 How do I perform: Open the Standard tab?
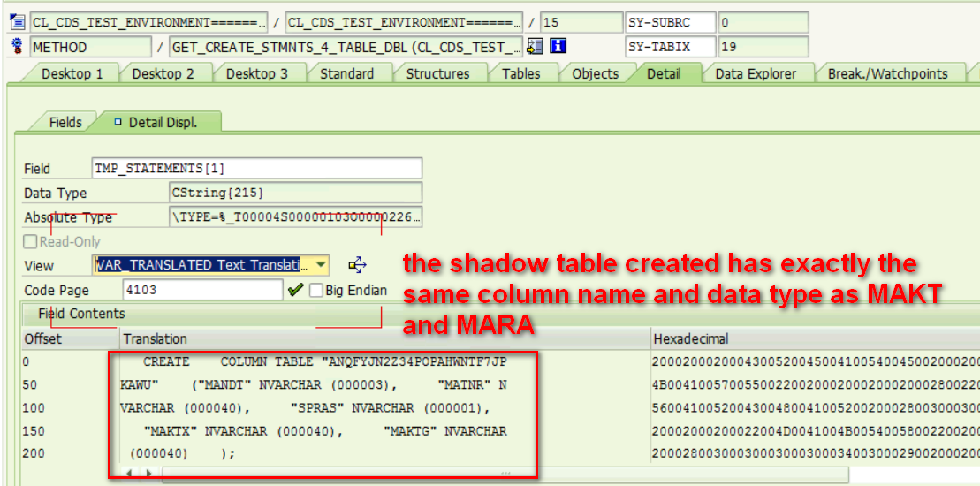[347, 73]
